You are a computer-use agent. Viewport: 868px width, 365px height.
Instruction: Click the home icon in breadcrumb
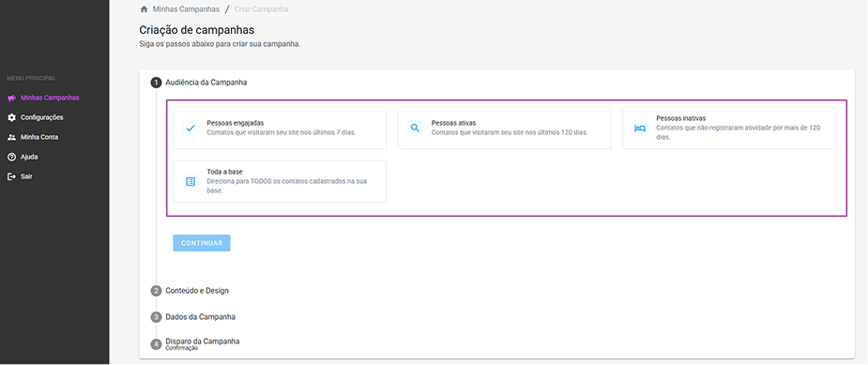click(x=144, y=9)
